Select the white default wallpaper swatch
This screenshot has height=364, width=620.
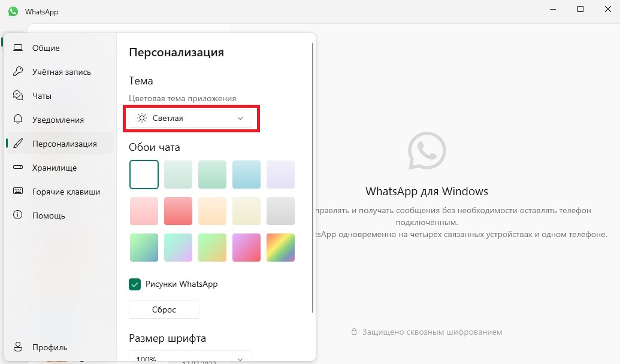tap(144, 174)
